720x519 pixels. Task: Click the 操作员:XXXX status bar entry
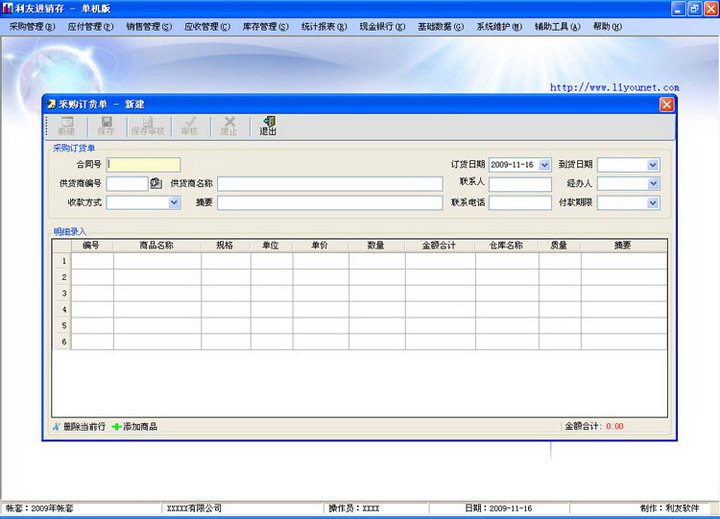tap(354, 508)
